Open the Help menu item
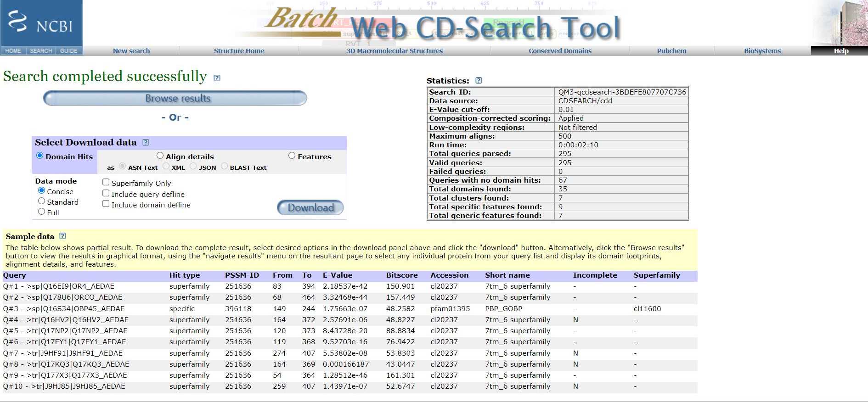 pyautogui.click(x=841, y=51)
